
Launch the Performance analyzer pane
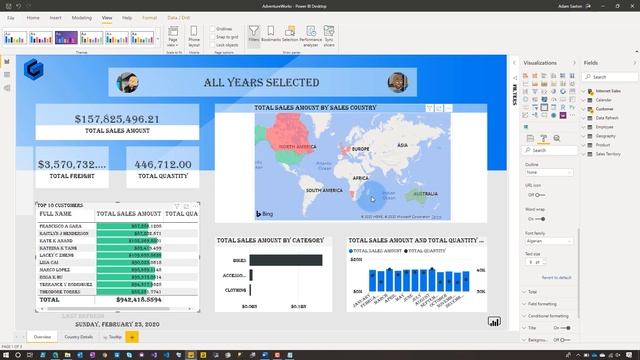[x=311, y=36]
